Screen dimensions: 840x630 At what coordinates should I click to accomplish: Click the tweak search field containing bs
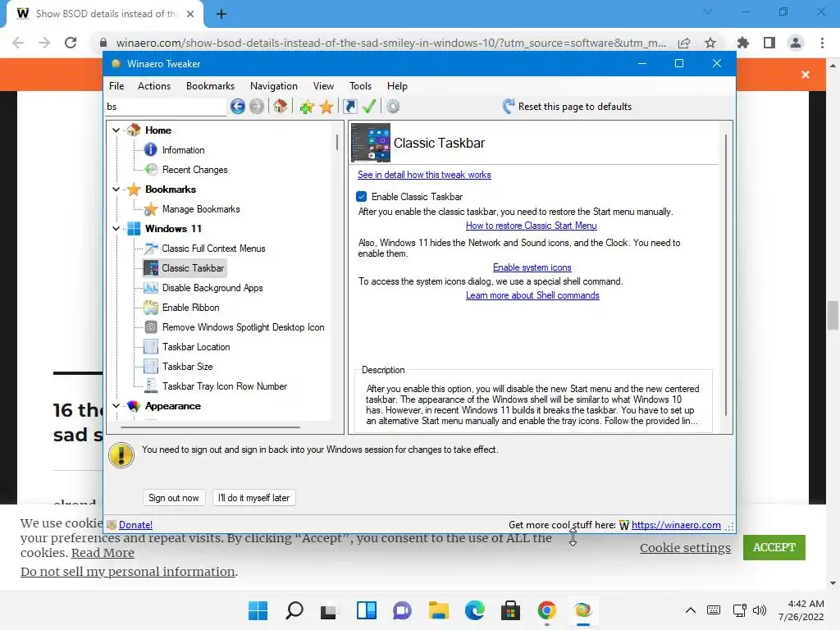coord(166,107)
